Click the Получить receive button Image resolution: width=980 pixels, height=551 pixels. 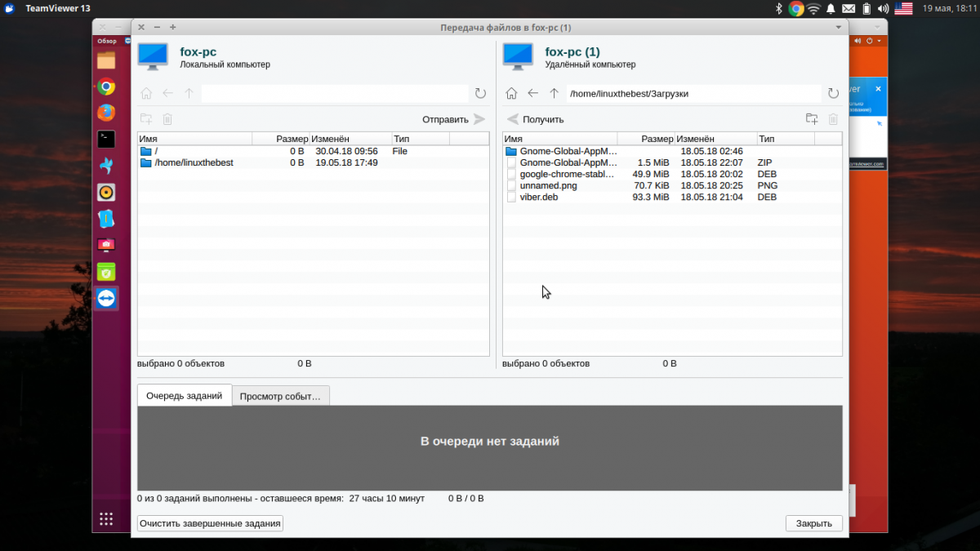tap(536, 119)
